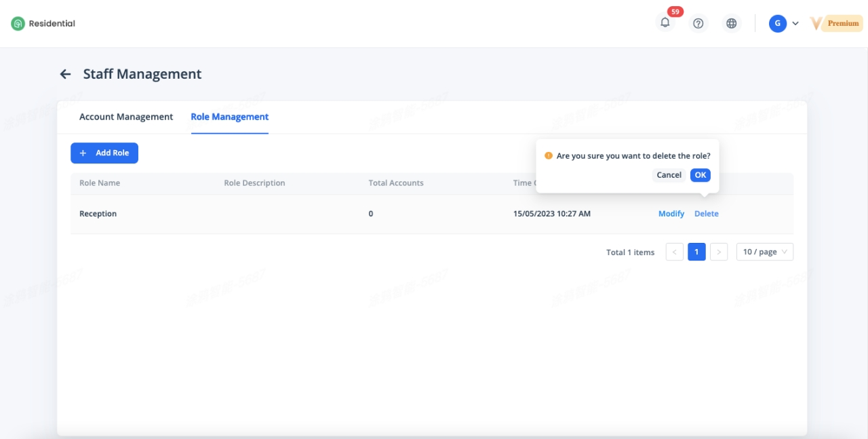Cancel the delete role confirmation
Image resolution: width=868 pixels, height=439 pixels.
click(x=669, y=175)
